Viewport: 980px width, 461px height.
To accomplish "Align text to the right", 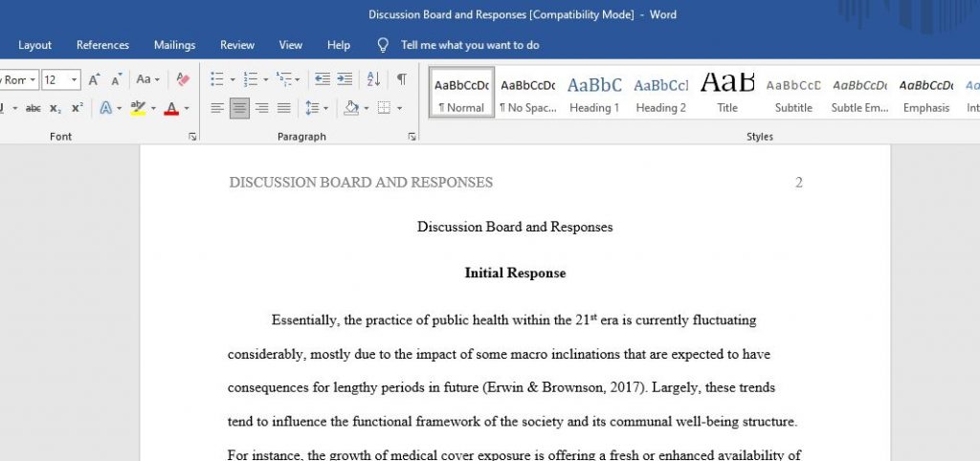I will pos(262,108).
